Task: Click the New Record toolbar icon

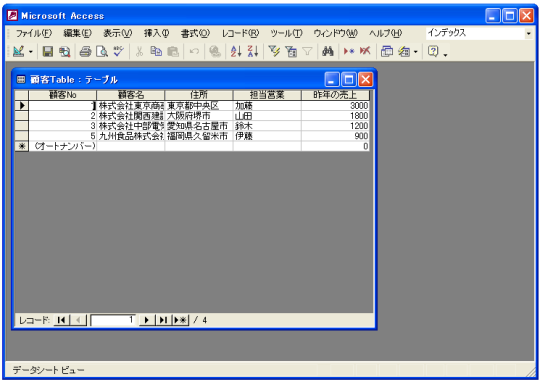Action: tap(349, 52)
